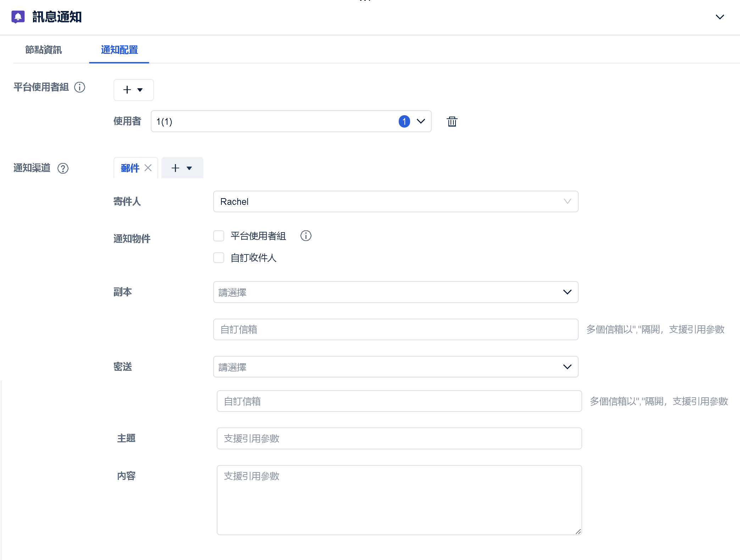Viewport: 740px width, 560px height.
Task: Click the help question icon beside 通知渠道
Action: [63, 168]
